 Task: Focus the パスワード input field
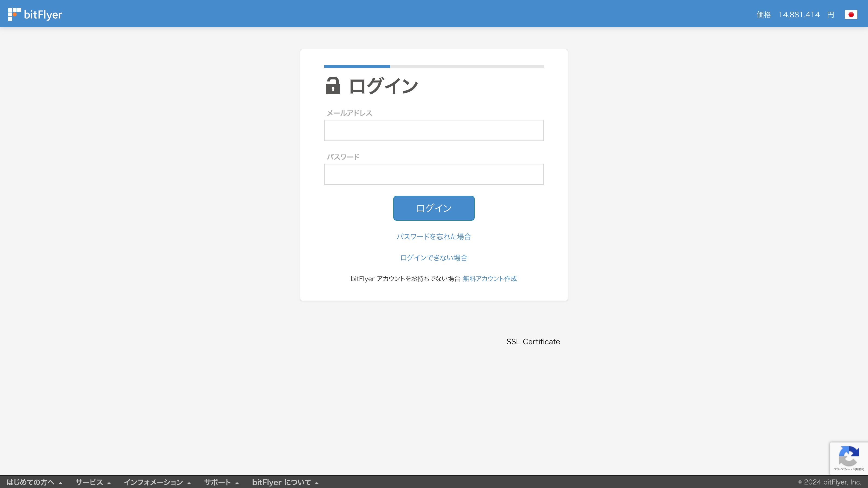point(434,174)
